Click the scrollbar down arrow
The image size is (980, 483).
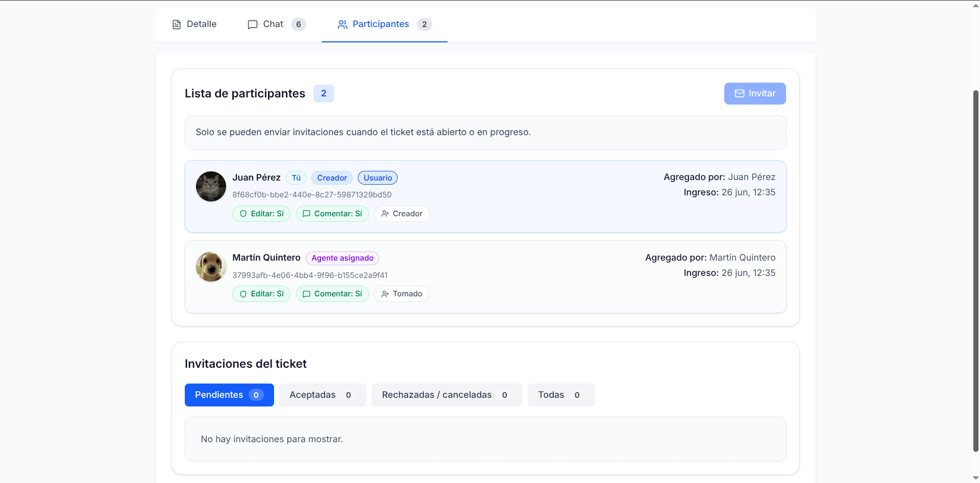[976, 478]
